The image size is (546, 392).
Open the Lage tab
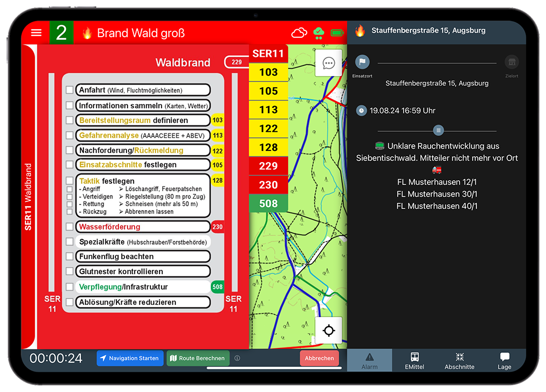tap(504, 360)
